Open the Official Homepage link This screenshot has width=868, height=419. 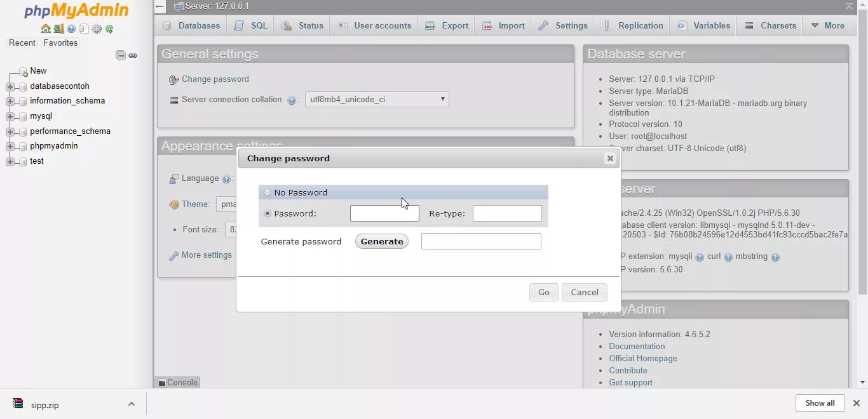click(643, 358)
